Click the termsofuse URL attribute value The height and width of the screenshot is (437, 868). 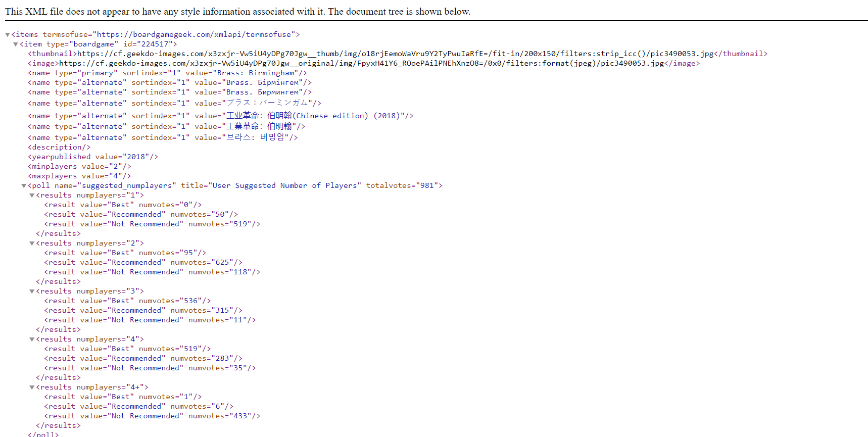(194, 34)
